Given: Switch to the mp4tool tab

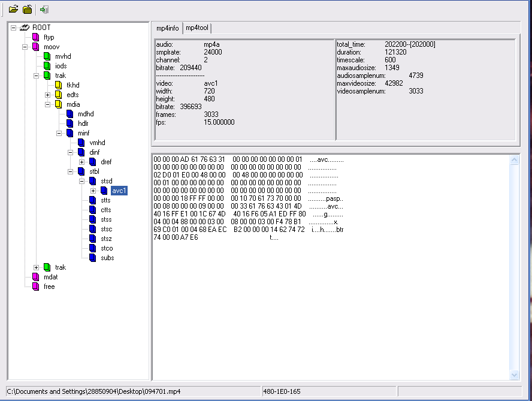Looking at the screenshot, I should [x=197, y=28].
